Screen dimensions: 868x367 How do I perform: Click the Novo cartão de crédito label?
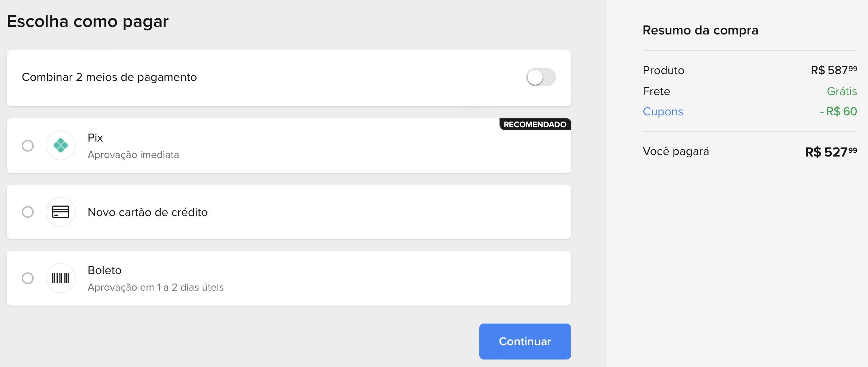coord(148,212)
